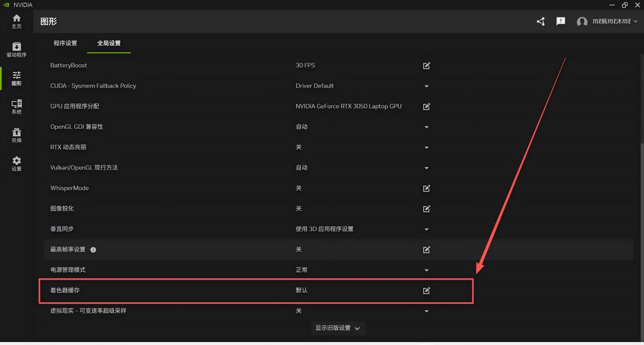Edit the 图像锐化 setting
The image size is (644, 345).
click(x=427, y=209)
